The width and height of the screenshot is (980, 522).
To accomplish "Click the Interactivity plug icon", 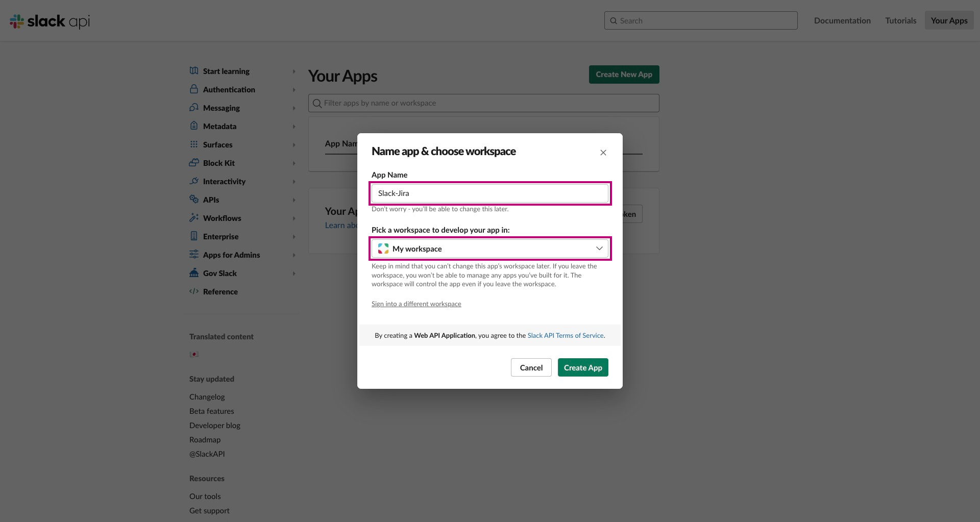I will [x=194, y=181].
